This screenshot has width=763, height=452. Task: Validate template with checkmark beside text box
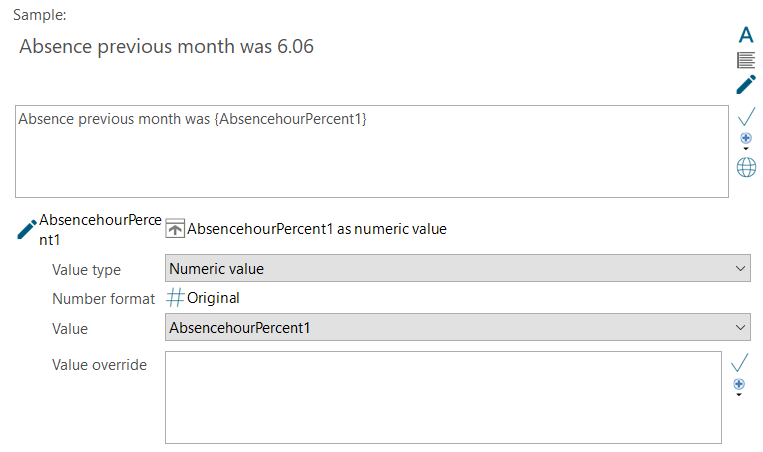746,117
